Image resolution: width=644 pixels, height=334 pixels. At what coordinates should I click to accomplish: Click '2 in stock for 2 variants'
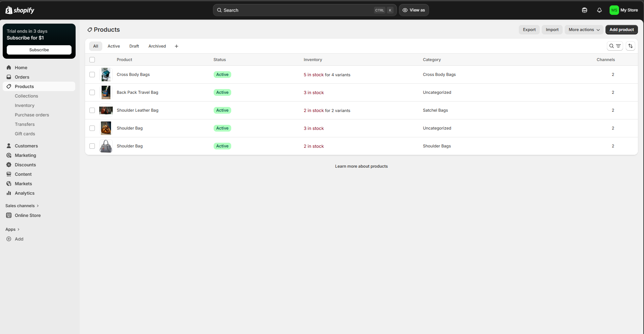(x=327, y=111)
